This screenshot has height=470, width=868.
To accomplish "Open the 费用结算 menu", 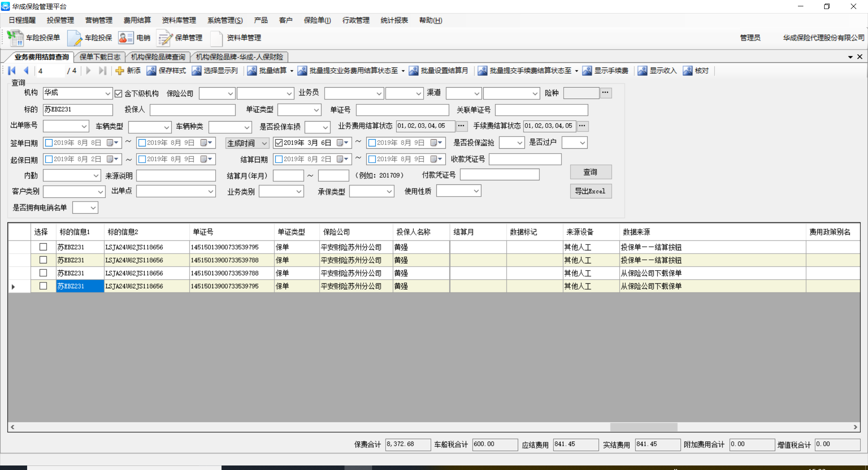I will (137, 20).
